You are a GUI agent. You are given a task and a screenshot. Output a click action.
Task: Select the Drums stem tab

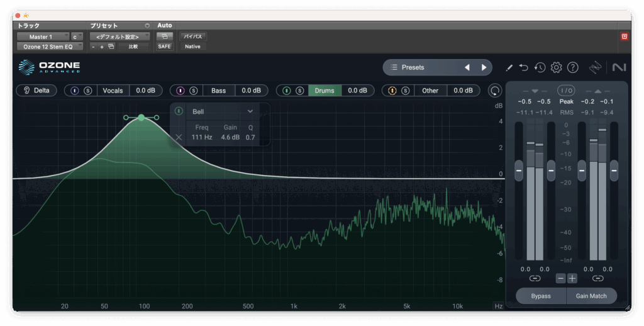tap(325, 91)
